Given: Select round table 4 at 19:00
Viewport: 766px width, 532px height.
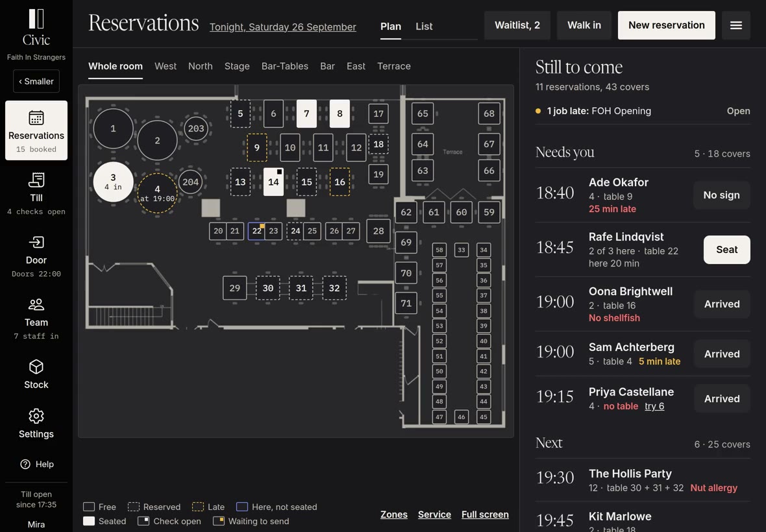Looking at the screenshot, I should pos(157,193).
